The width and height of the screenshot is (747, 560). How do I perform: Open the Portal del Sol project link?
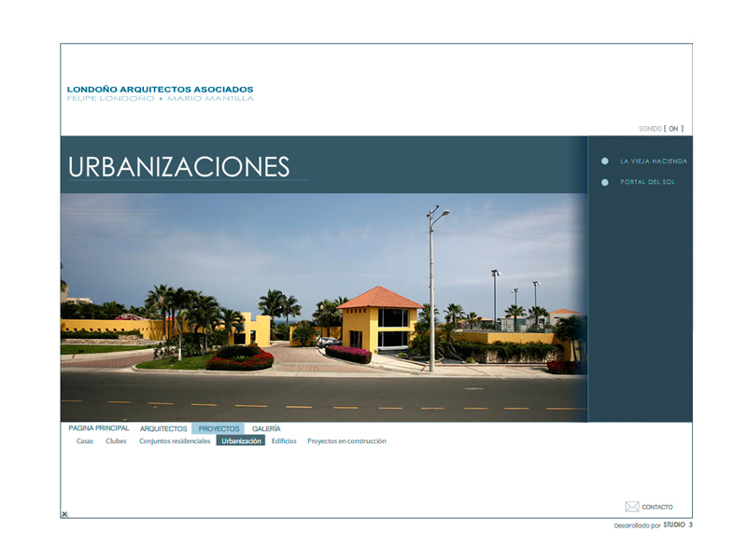tap(647, 183)
